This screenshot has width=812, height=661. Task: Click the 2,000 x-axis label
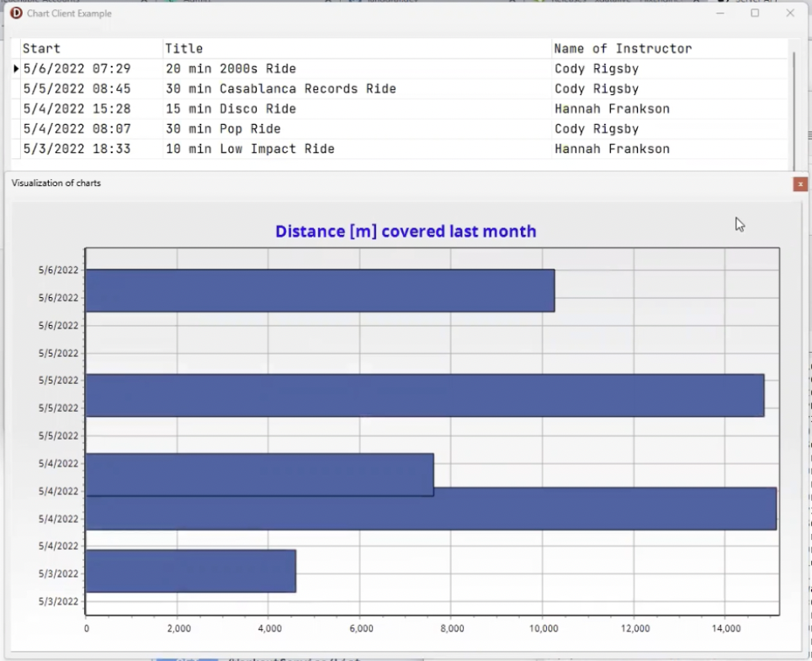178,628
